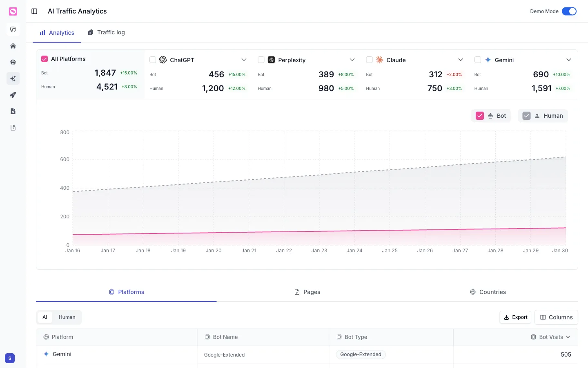This screenshot has height=368, width=588.
Task: Click the Export button
Action: [515, 317]
